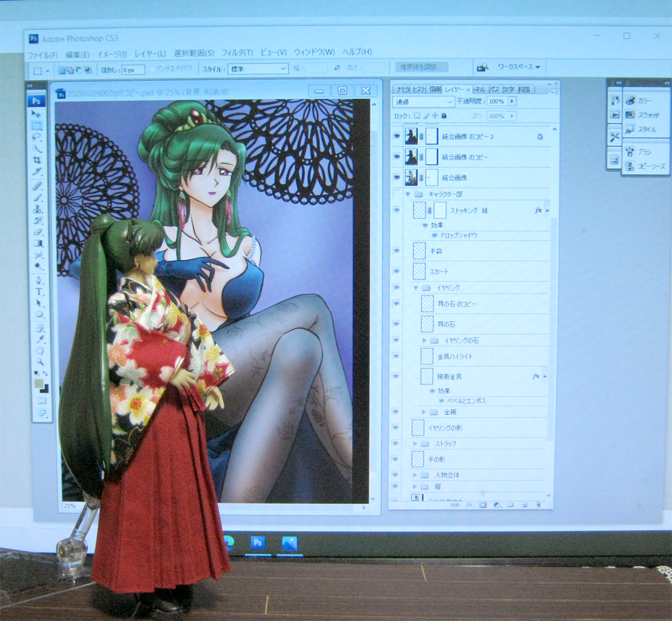Open the フィルタ(T) menu
The width and height of the screenshot is (672, 621).
tap(237, 53)
